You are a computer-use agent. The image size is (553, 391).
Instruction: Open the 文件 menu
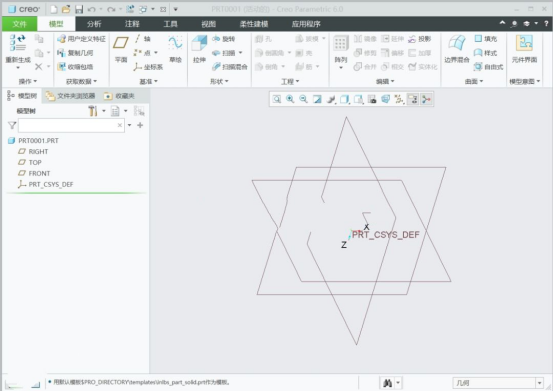(19, 24)
